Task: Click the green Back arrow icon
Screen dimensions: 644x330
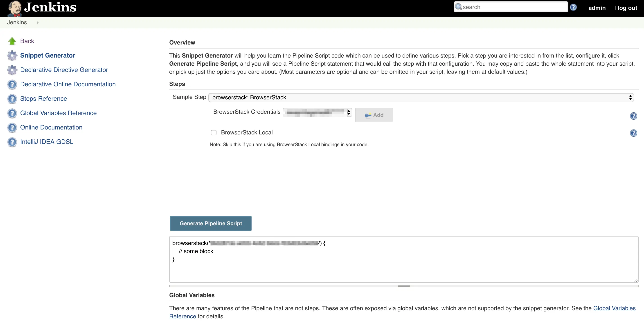Action: click(x=12, y=41)
